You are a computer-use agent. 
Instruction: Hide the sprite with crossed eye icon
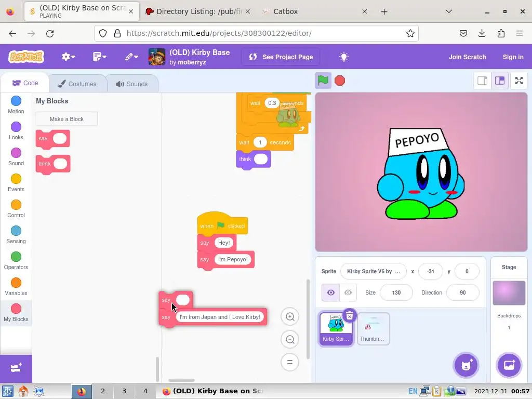[348, 292]
